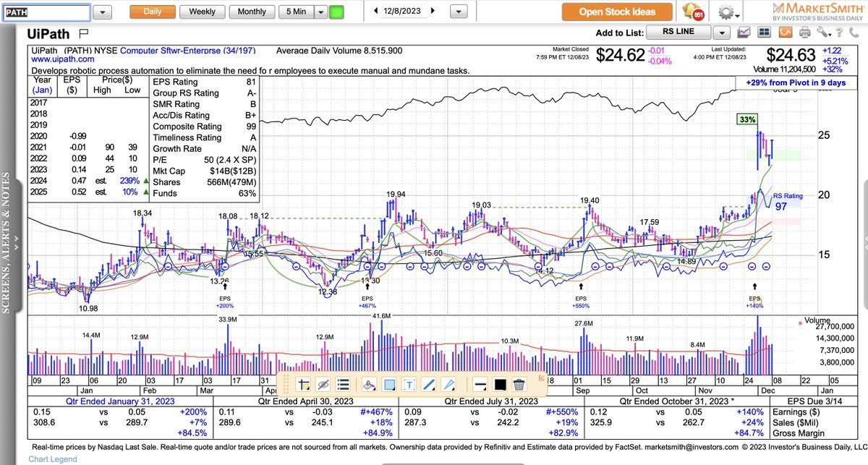Screen dimensions: 868x465
Task: Print the chart using printer icon
Action: (805, 33)
